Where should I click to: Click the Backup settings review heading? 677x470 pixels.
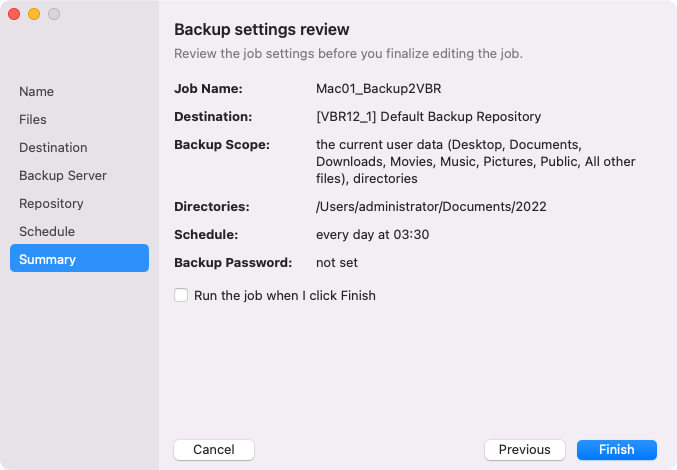tap(262, 29)
